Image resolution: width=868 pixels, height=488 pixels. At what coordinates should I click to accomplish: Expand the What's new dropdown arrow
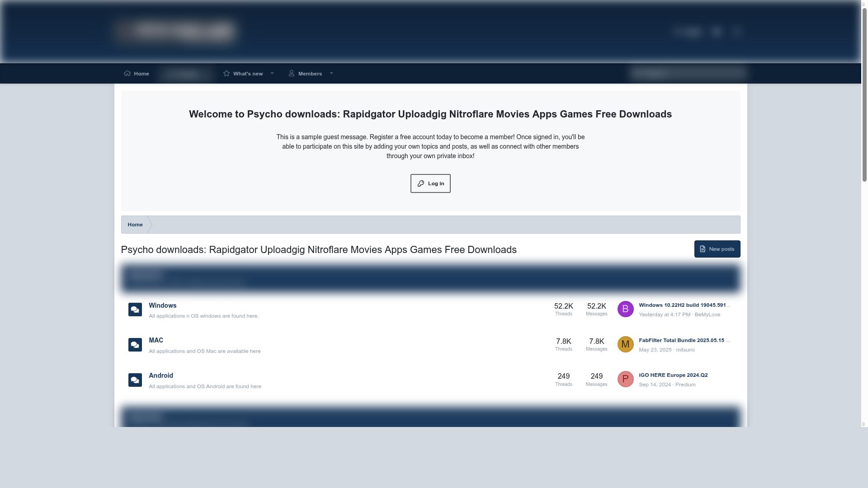click(272, 73)
